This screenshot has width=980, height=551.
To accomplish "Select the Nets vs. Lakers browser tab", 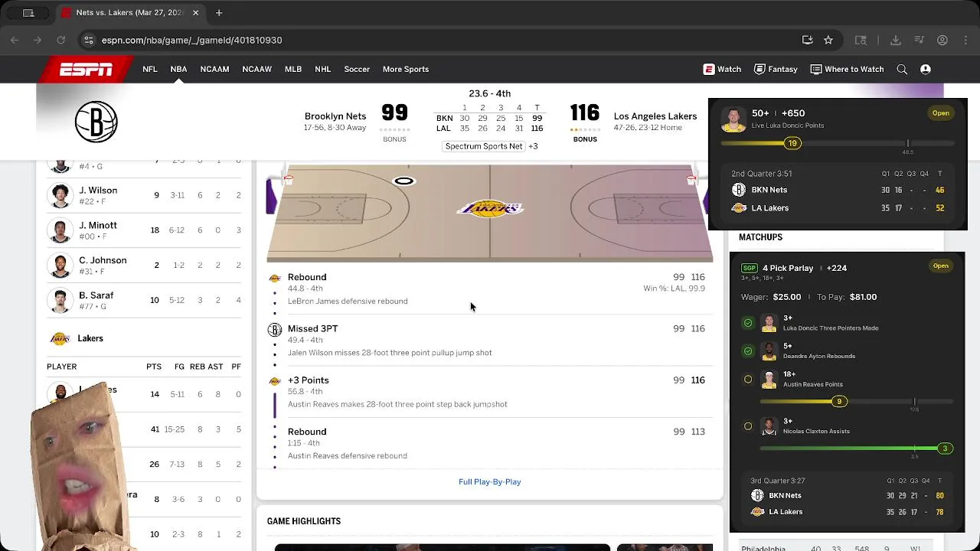I will click(130, 13).
